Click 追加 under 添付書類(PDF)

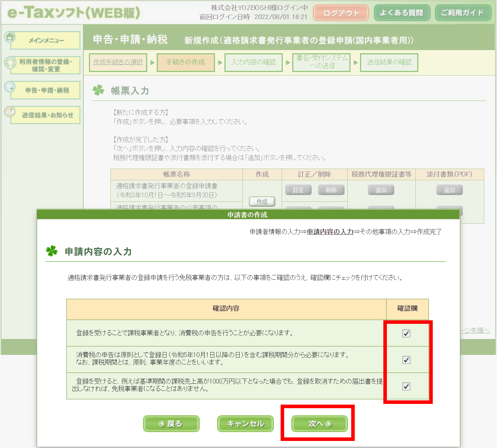coord(449,190)
